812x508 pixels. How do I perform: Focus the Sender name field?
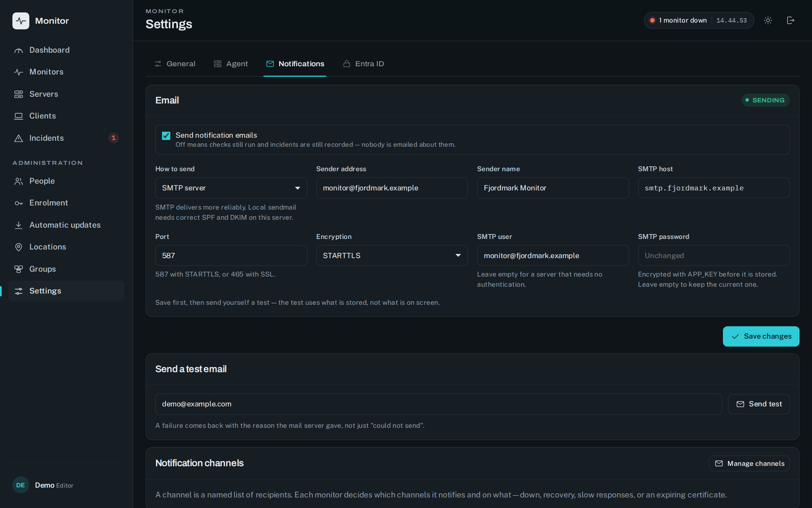point(553,188)
